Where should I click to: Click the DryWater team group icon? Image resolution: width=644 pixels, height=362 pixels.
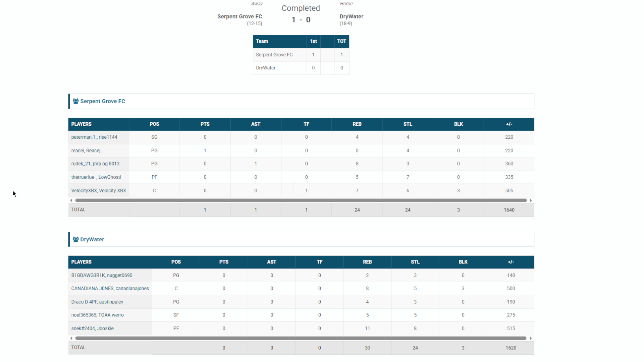76,239
